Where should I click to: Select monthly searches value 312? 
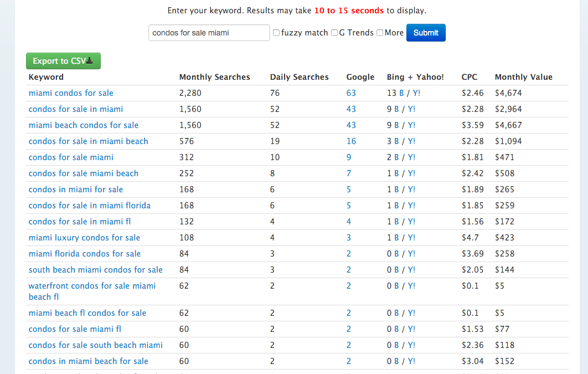click(x=187, y=157)
